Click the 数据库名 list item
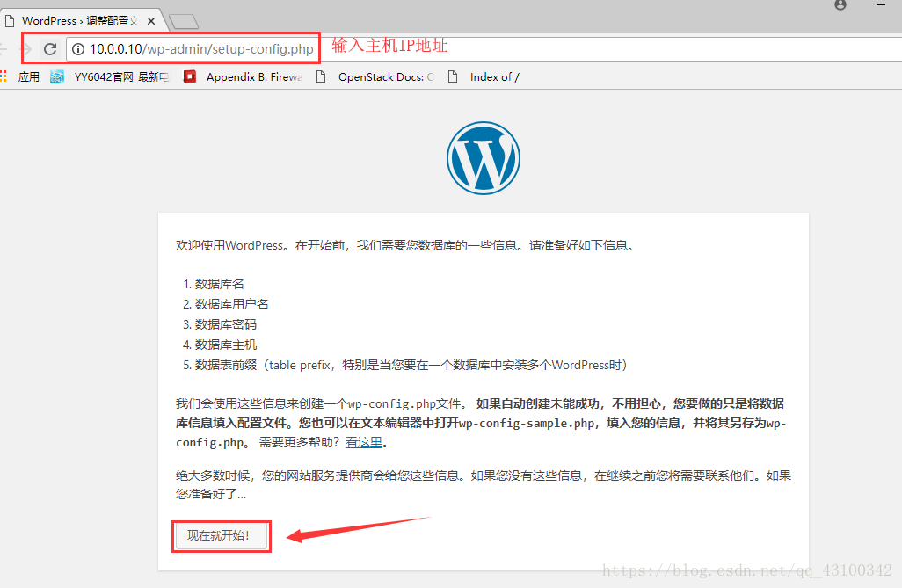This screenshot has height=588, width=902. click(220, 284)
